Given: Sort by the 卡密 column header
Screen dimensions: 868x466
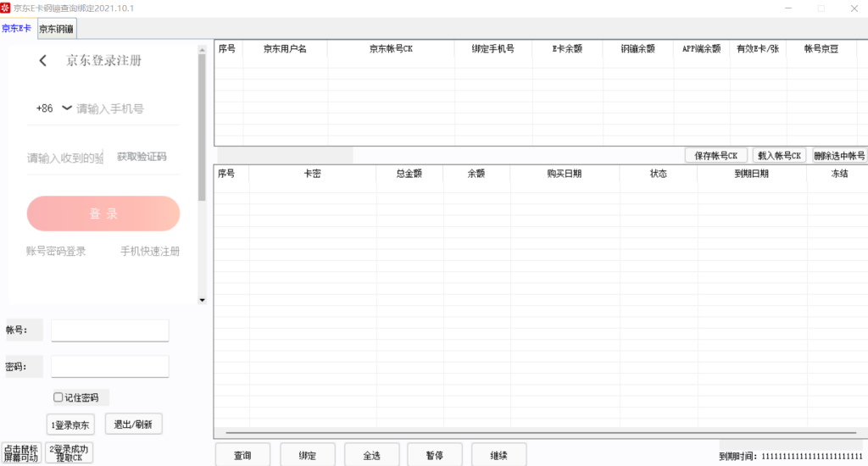Looking at the screenshot, I should [x=312, y=174].
